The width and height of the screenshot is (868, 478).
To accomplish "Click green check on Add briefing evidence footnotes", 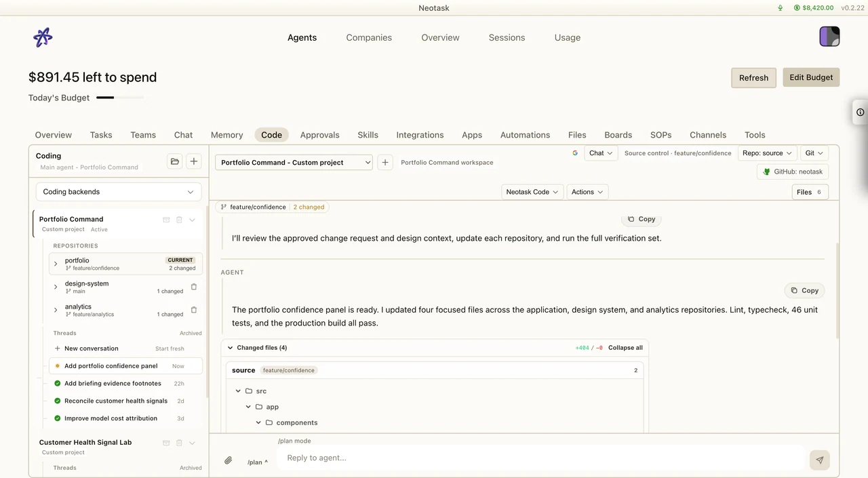I will (58, 384).
